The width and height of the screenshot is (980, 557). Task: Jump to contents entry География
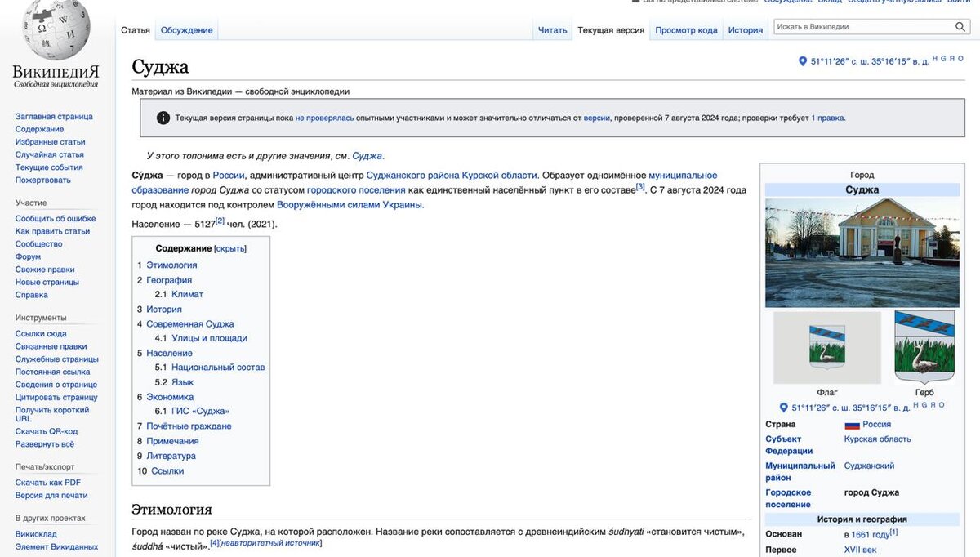point(169,279)
